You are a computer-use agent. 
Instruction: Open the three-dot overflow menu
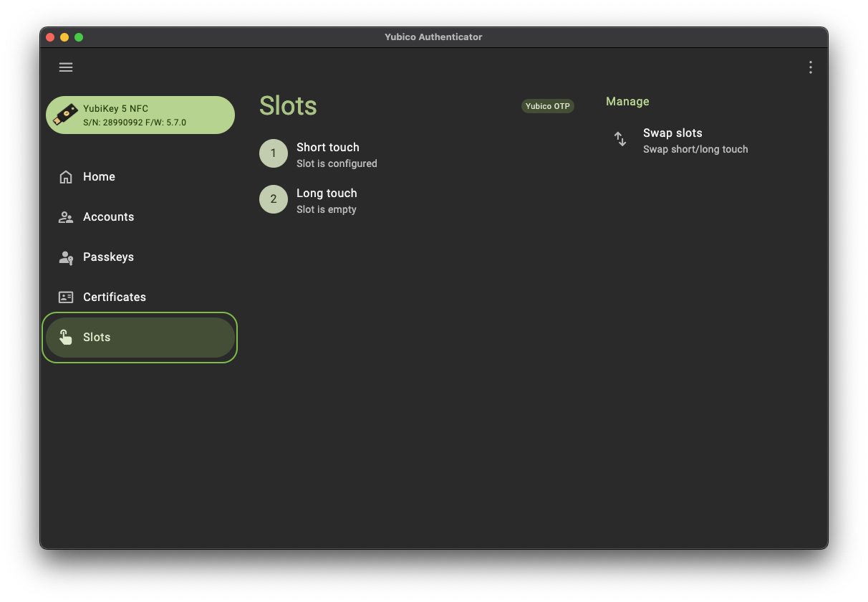pyautogui.click(x=810, y=67)
